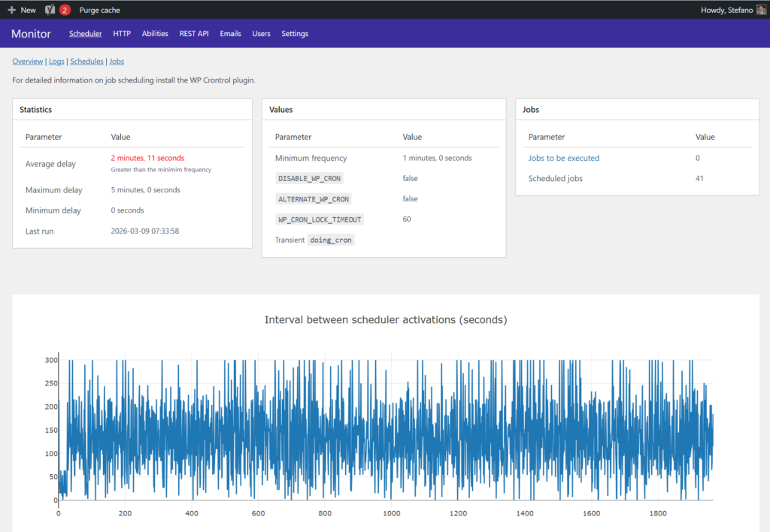Click the Overview sub-navigation link
This screenshot has width=770, height=532.
[28, 62]
